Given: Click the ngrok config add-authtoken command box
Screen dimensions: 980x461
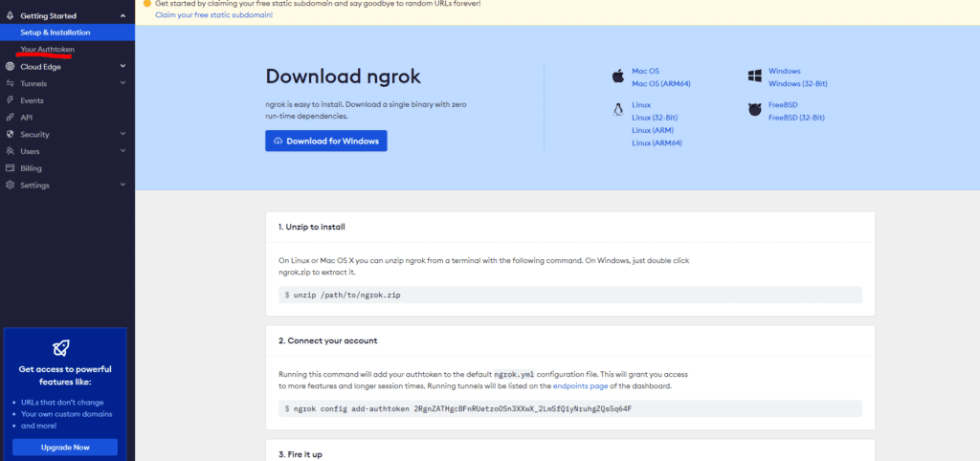Looking at the screenshot, I should (x=570, y=408).
